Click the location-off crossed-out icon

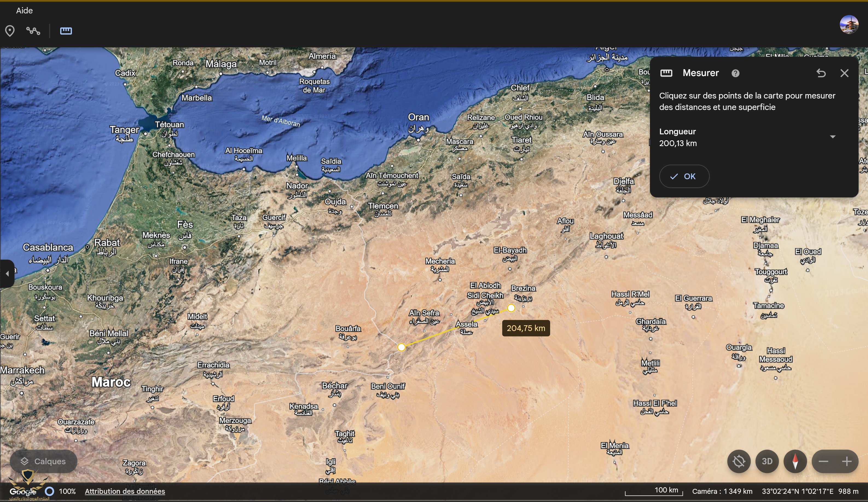pos(739,461)
